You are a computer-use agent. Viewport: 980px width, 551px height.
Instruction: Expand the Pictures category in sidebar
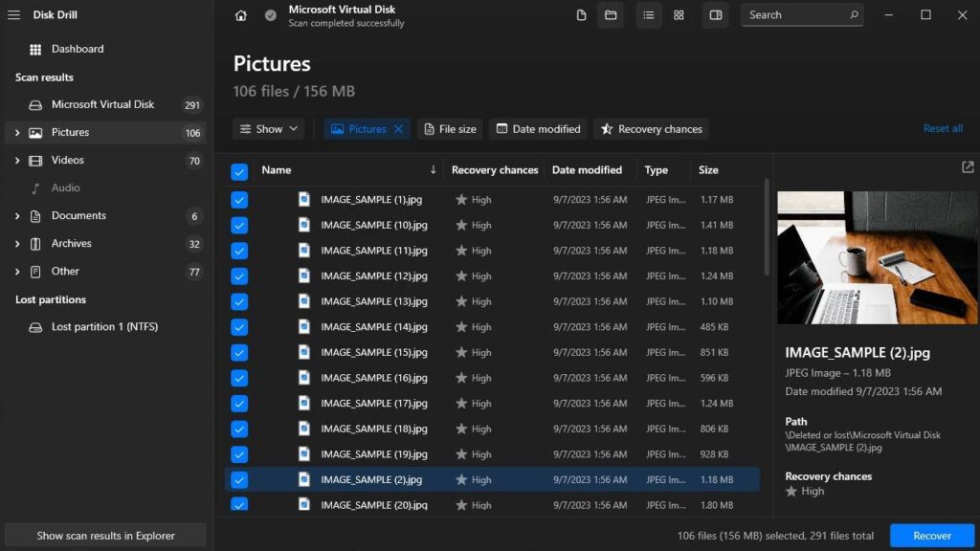coord(17,132)
